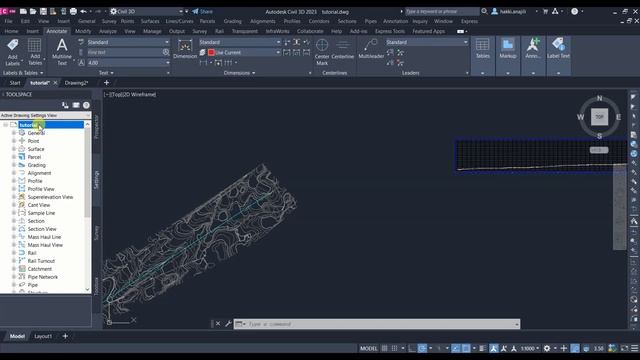Viewport: 640px width, 360px height.
Task: Click the Save icon in quick access toolbar
Action: 43,11
